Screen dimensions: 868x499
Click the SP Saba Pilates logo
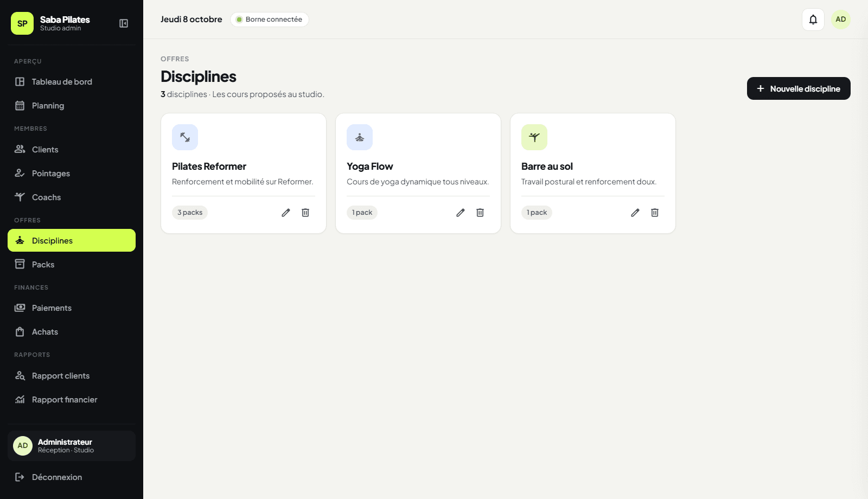[x=22, y=23]
